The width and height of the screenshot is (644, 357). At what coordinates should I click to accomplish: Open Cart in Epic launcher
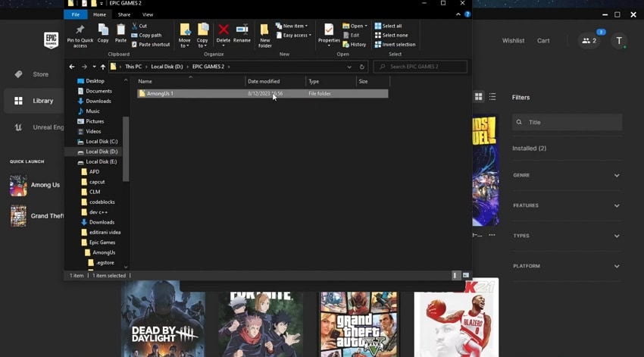(543, 41)
